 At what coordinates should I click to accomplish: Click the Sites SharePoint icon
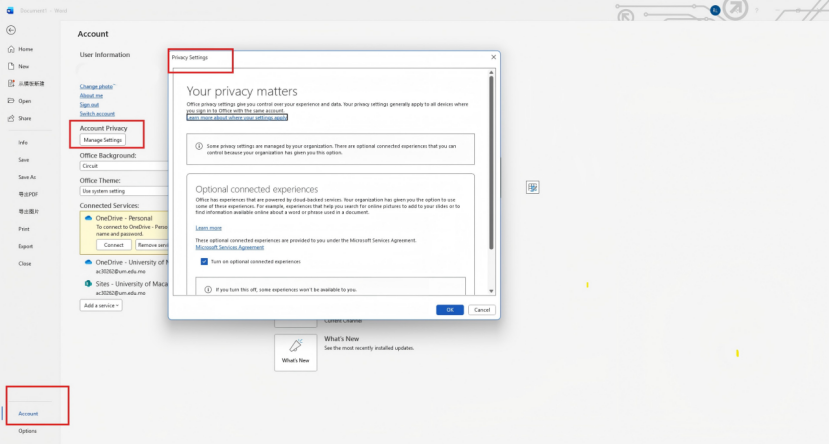click(88, 283)
